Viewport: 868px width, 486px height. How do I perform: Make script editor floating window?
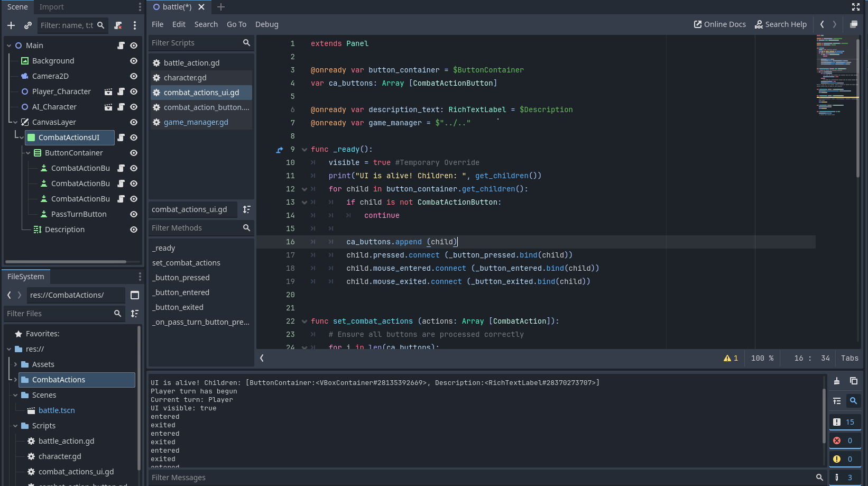854,24
